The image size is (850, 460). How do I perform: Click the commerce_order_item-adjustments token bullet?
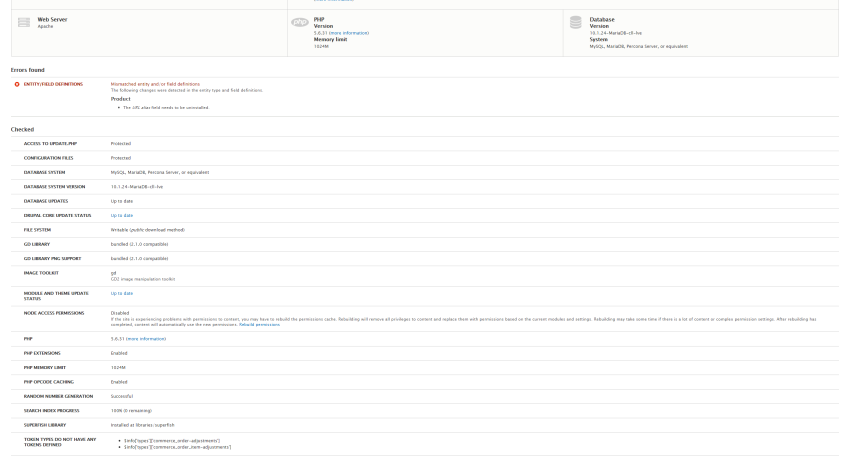tap(177, 448)
